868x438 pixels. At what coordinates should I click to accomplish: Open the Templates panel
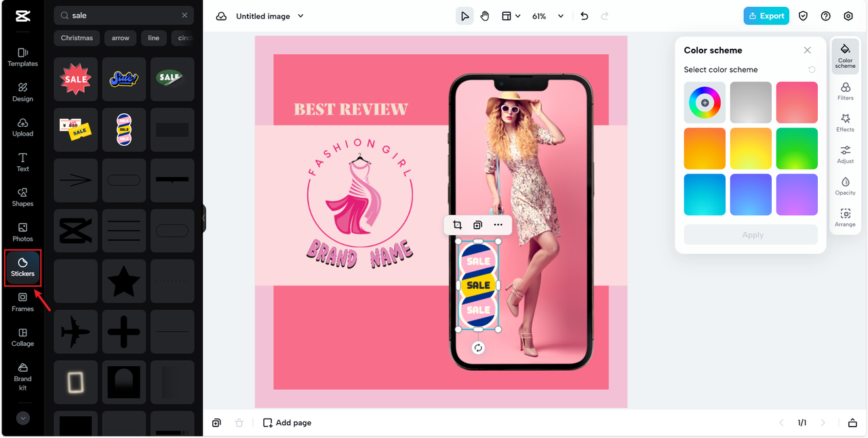coord(22,57)
